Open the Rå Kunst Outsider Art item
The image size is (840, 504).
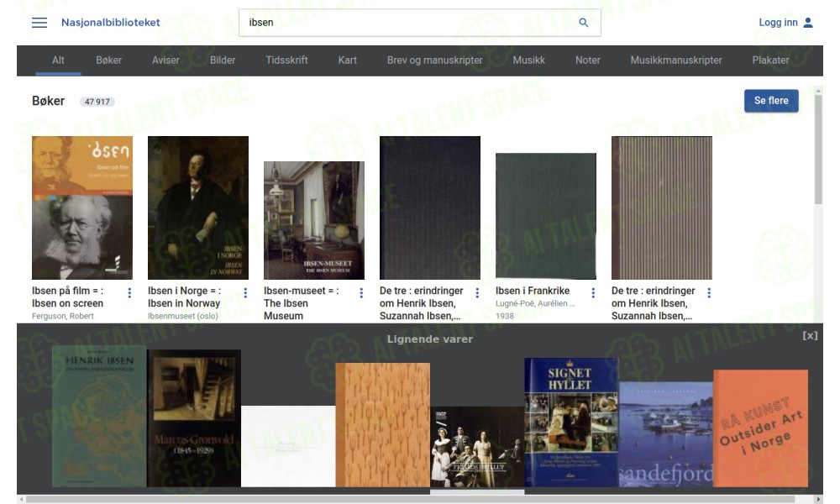point(761,428)
